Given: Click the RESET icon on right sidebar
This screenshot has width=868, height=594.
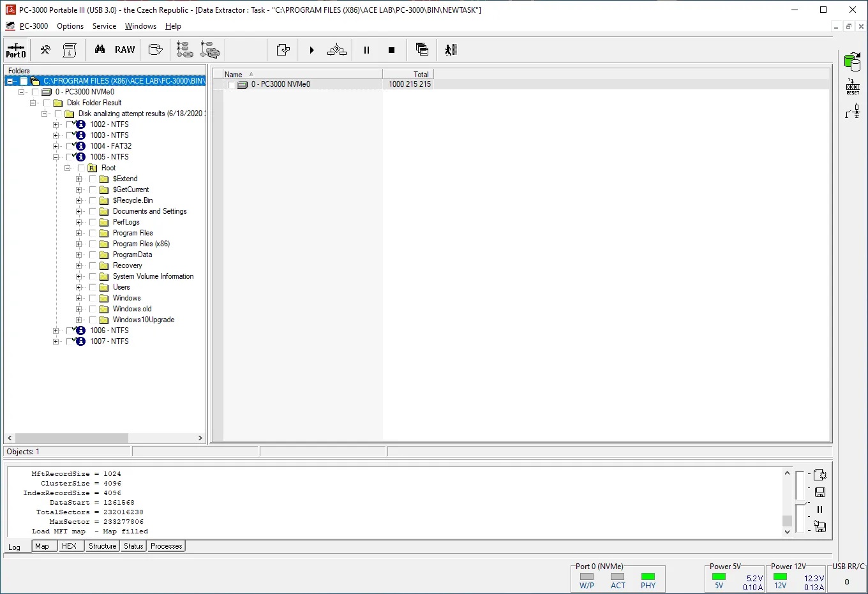Looking at the screenshot, I should (853, 87).
